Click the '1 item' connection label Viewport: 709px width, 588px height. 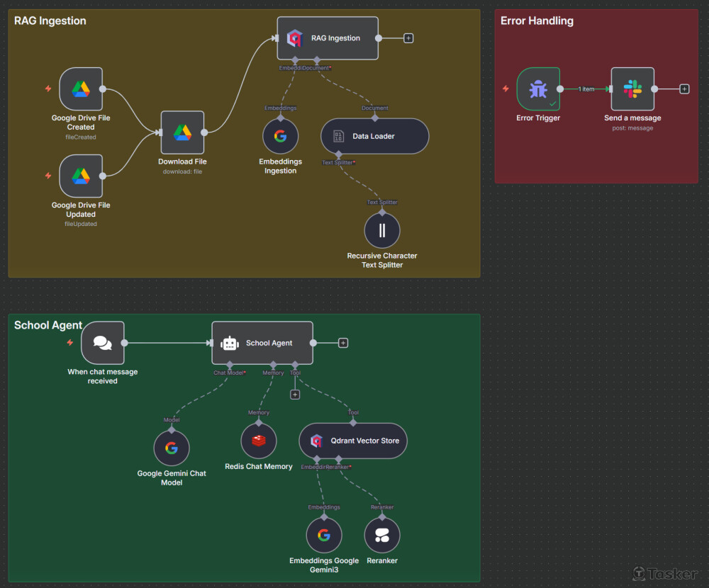pyautogui.click(x=586, y=89)
